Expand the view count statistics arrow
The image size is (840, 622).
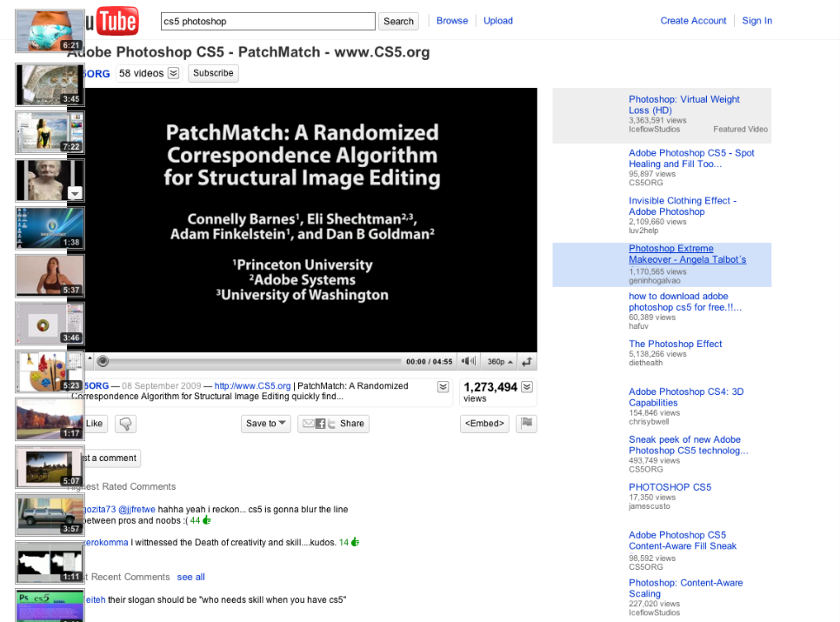[527, 387]
